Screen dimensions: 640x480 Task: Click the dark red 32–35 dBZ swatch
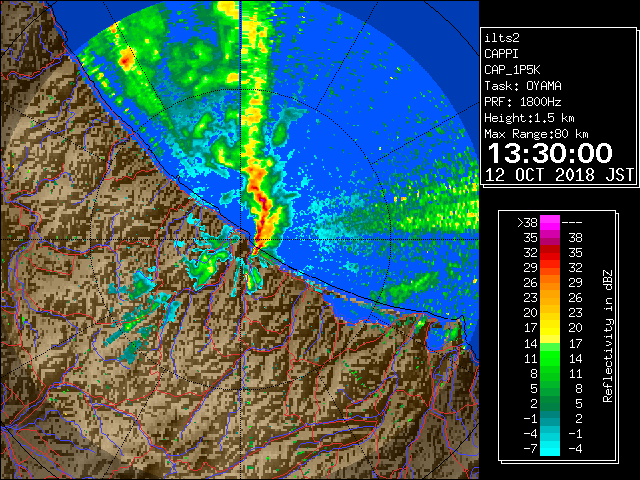click(550, 253)
